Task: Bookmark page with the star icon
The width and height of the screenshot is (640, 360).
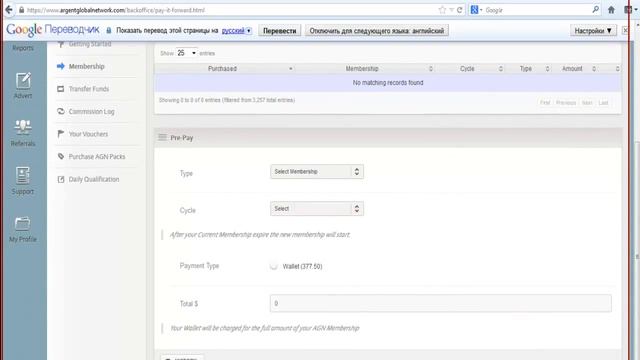Action: 442,10
